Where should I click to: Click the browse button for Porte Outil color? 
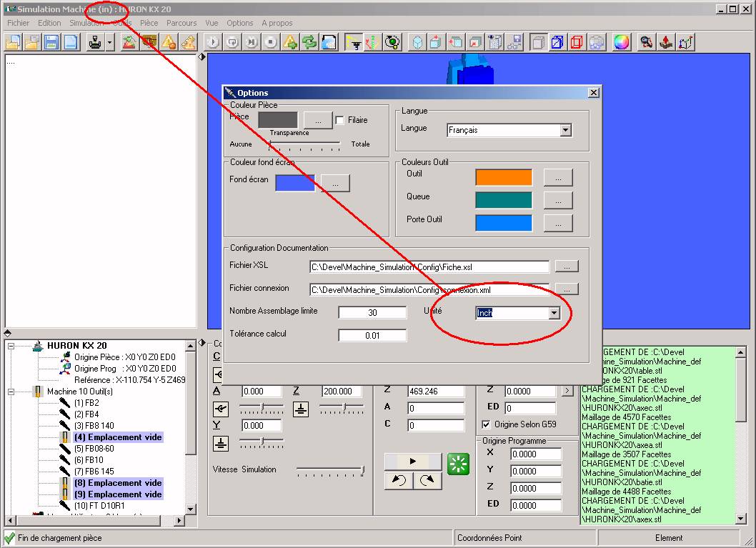tap(558, 223)
